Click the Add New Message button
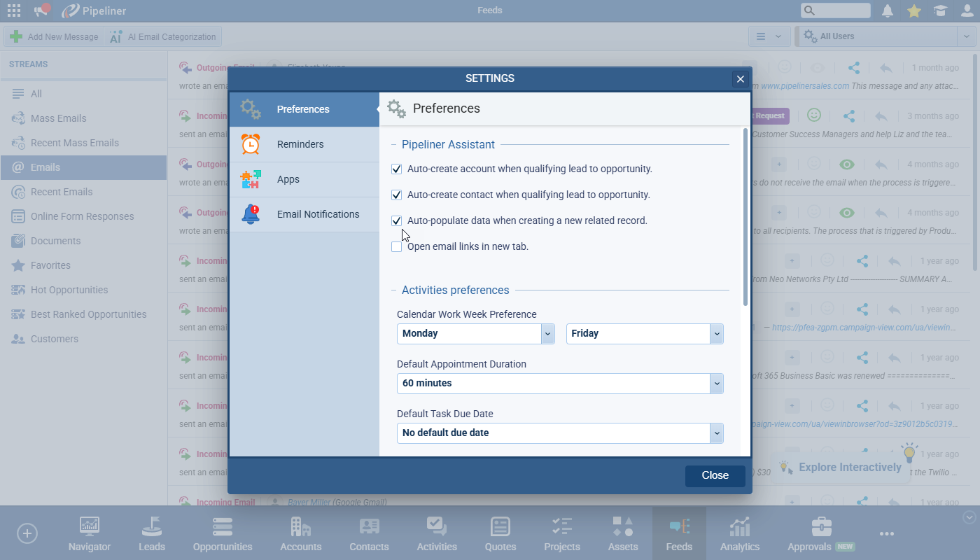This screenshot has height=560, width=980. pos(54,36)
